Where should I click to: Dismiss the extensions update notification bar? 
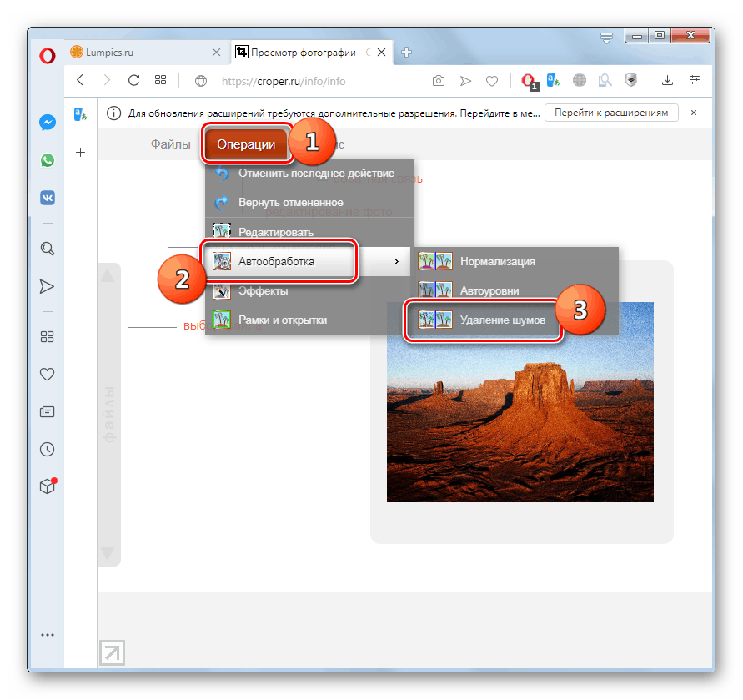tap(694, 113)
